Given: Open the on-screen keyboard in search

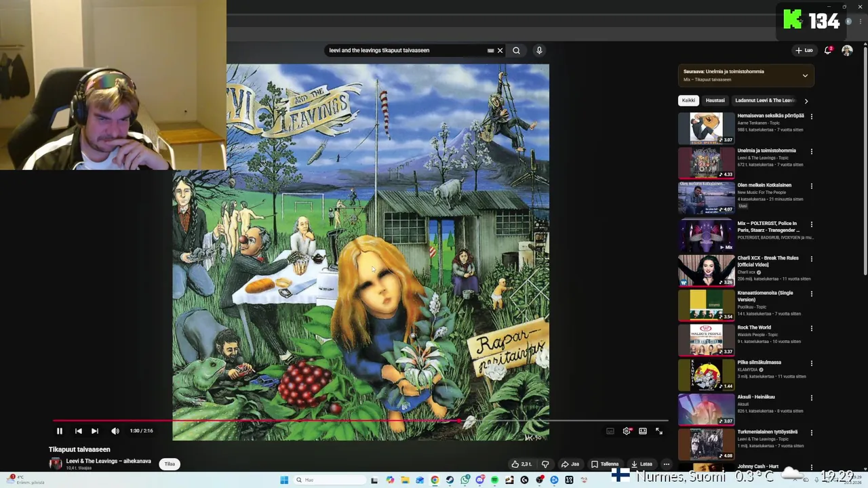Looking at the screenshot, I should [x=490, y=50].
